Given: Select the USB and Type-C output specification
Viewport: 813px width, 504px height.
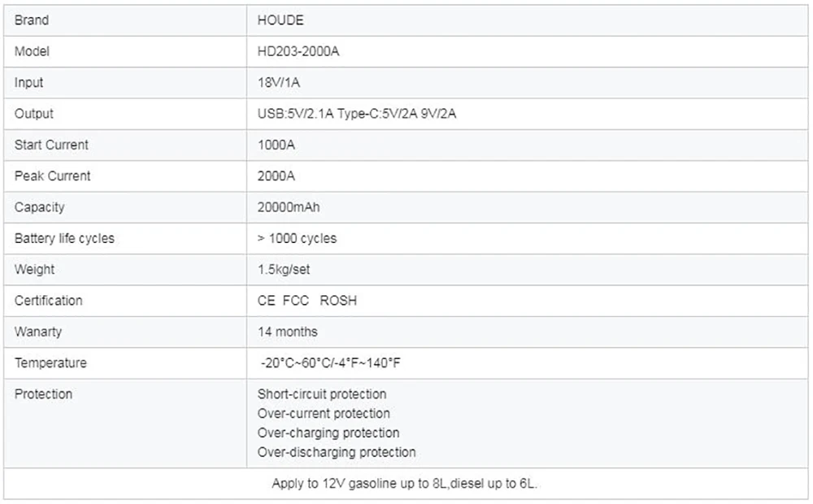Looking at the screenshot, I should click(357, 114).
